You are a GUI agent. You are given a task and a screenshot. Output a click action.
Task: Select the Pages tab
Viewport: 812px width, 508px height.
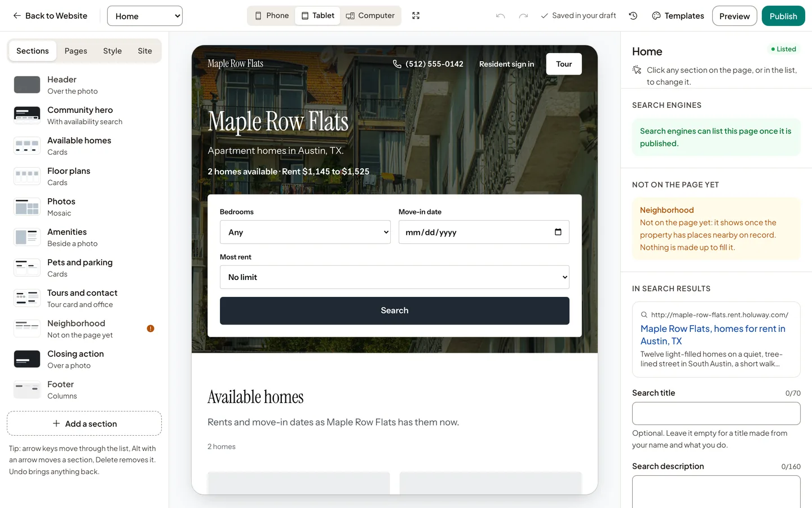click(76, 51)
